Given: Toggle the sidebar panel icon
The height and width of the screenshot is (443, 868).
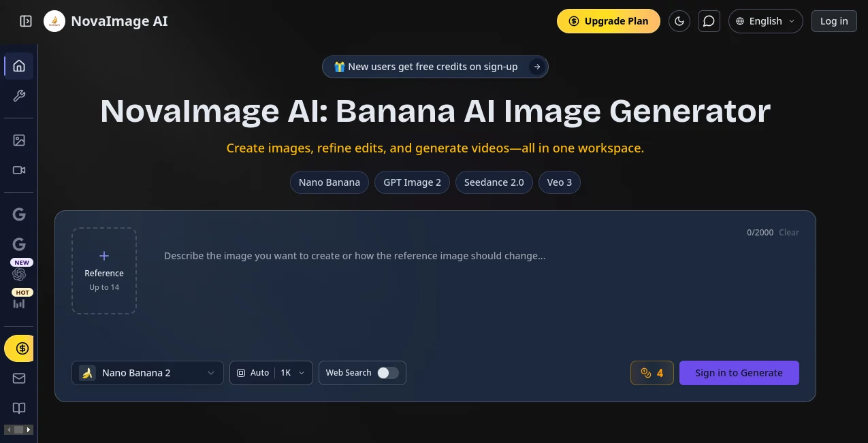Looking at the screenshot, I should 26,21.
